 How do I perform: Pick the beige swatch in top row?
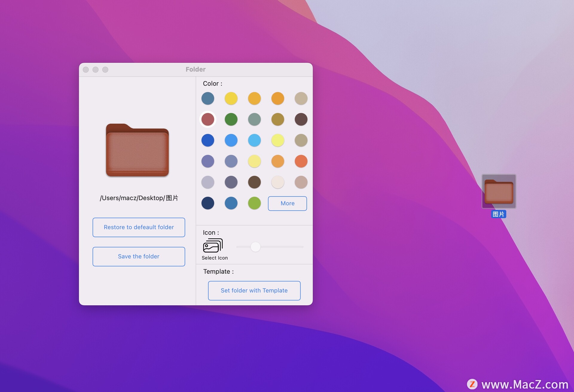point(301,98)
